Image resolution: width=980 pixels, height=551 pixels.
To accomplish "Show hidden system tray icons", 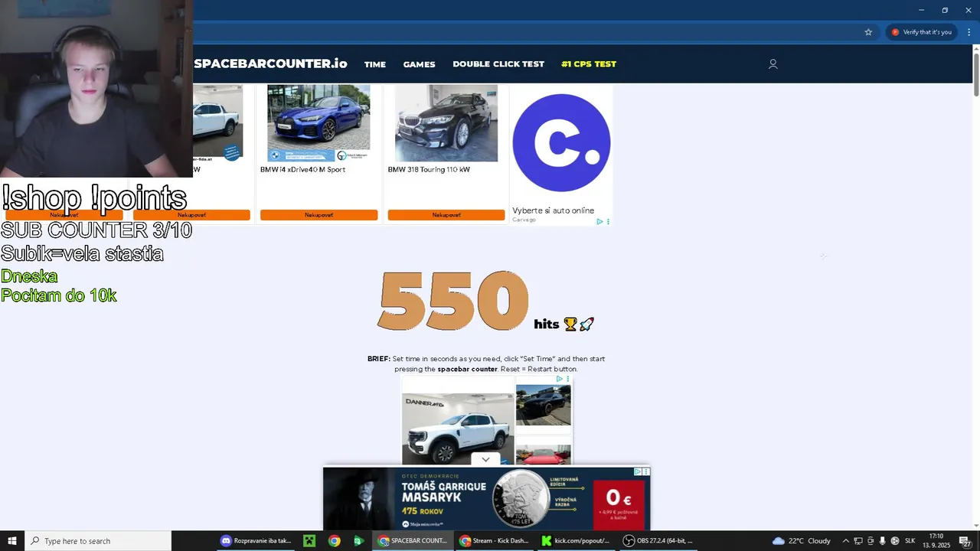I will tap(846, 541).
